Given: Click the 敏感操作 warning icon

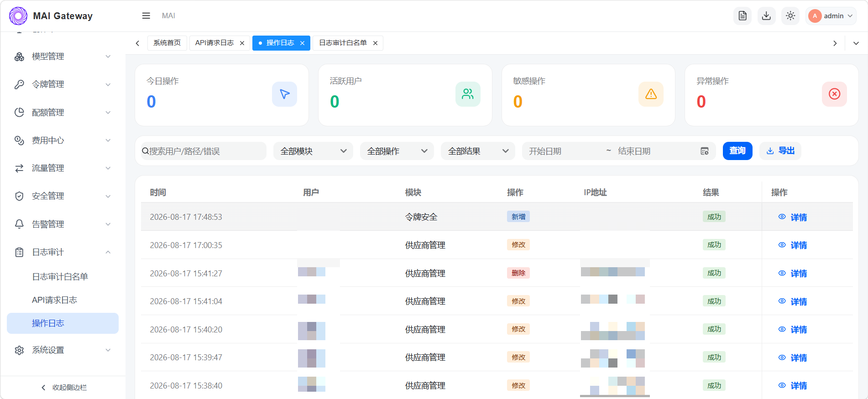Looking at the screenshot, I should [x=651, y=94].
